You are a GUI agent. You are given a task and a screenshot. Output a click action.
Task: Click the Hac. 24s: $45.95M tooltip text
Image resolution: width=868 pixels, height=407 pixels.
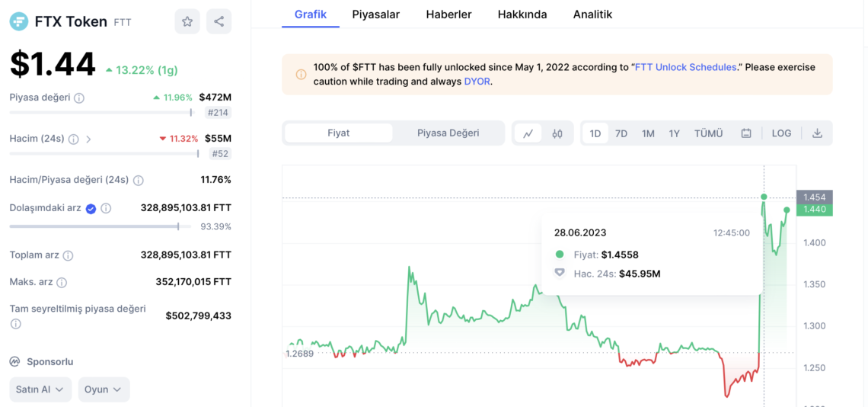point(617,273)
